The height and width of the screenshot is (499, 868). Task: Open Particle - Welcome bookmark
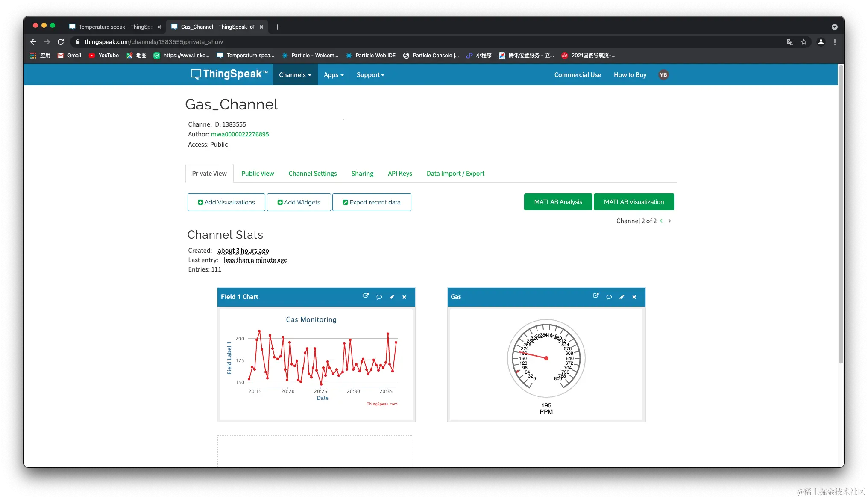[x=311, y=56]
